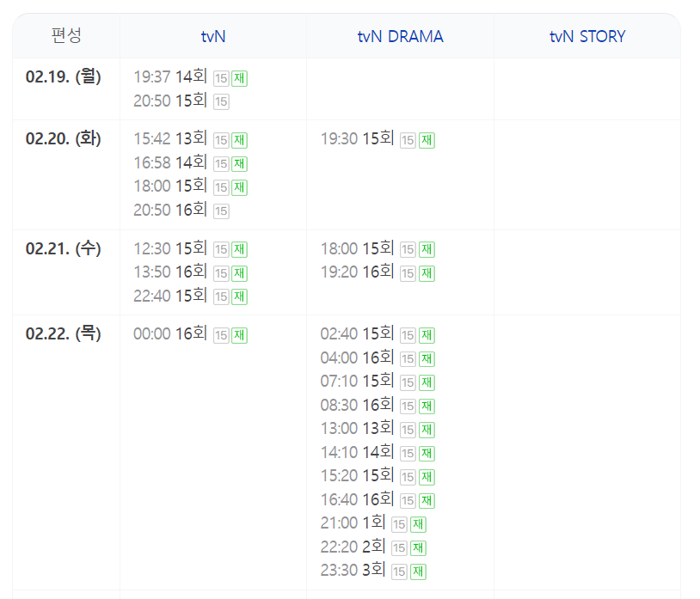Image resolution: width=700 pixels, height=599 pixels.
Task: Click the 재 rerun badge beside 15:20 15회
Action: click(427, 477)
